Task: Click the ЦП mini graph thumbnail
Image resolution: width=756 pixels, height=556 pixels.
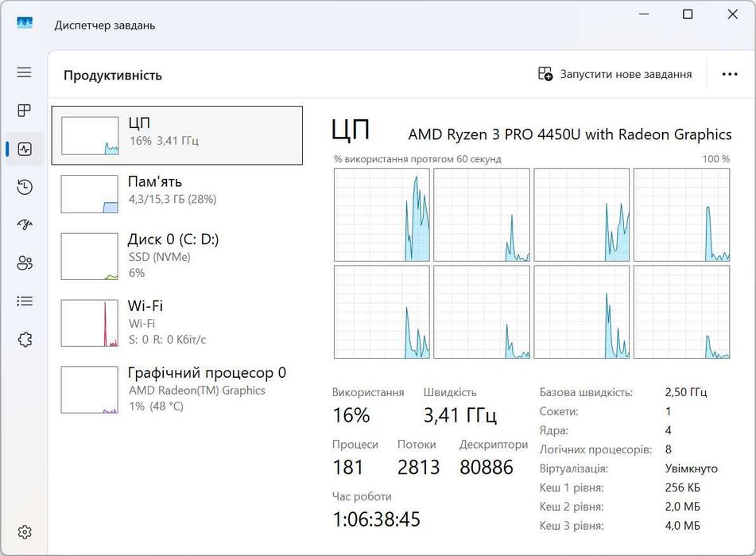Action: coord(90,135)
